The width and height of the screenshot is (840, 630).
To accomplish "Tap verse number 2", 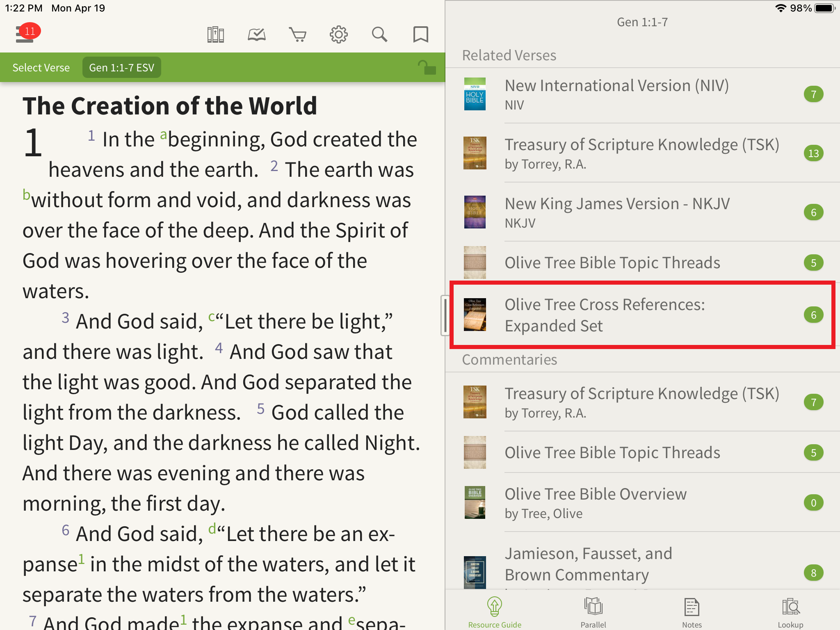I will click(x=274, y=166).
